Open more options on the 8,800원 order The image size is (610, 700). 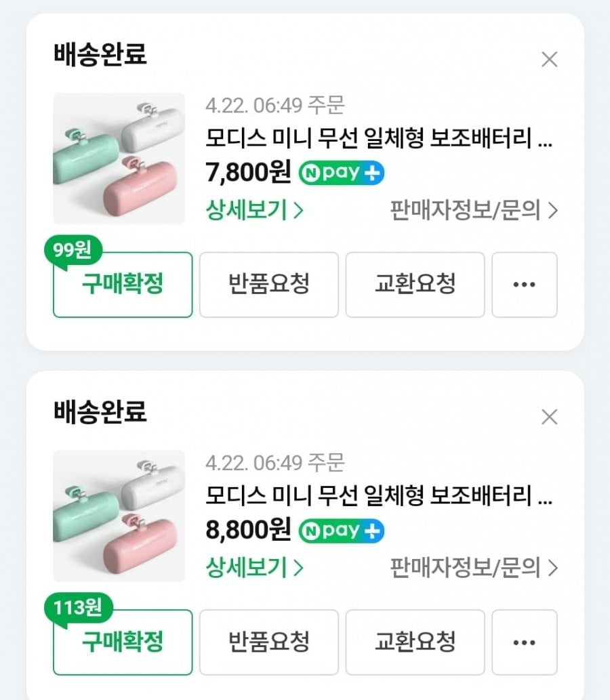[x=524, y=642]
